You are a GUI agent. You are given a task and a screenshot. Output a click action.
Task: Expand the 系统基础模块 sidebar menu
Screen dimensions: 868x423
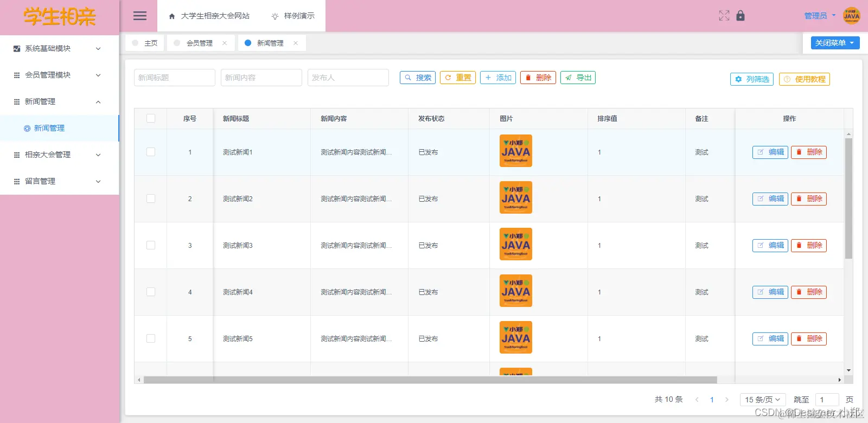point(59,48)
